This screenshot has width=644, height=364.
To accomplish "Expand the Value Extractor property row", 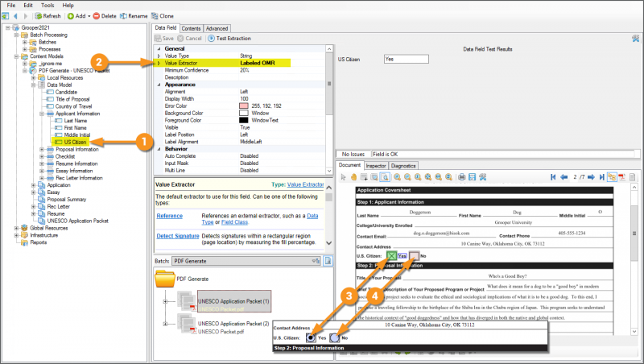I will tap(159, 63).
